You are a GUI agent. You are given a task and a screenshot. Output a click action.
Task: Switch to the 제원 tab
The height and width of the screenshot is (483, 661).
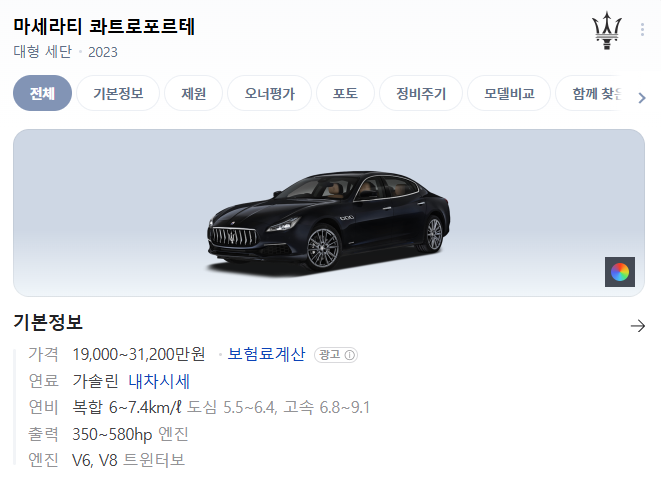tap(193, 93)
